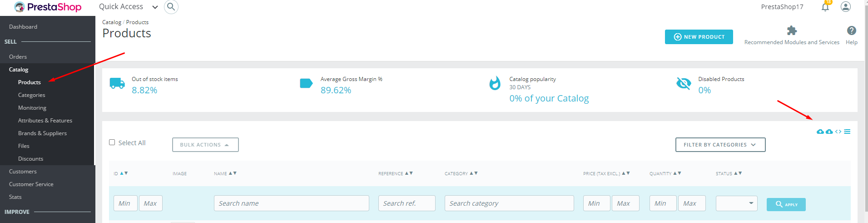This screenshot has width=868, height=223.
Task: Click the cloud upload import icon
Action: pos(820,132)
